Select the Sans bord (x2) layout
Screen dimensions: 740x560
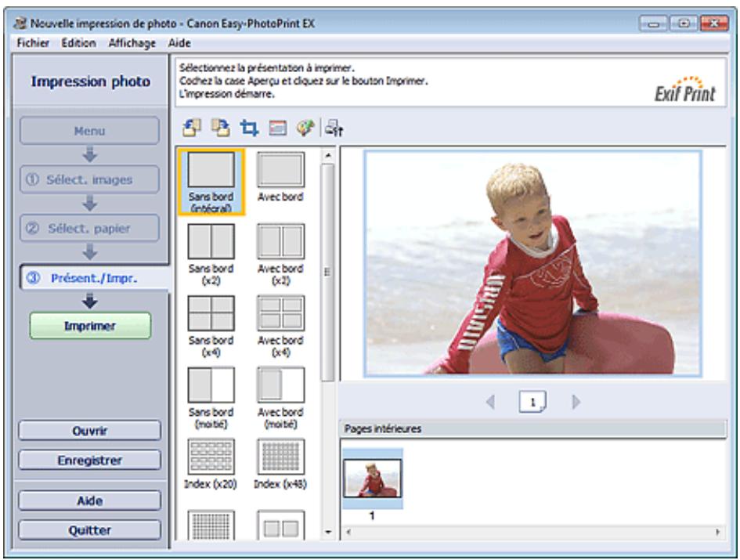[x=211, y=255]
